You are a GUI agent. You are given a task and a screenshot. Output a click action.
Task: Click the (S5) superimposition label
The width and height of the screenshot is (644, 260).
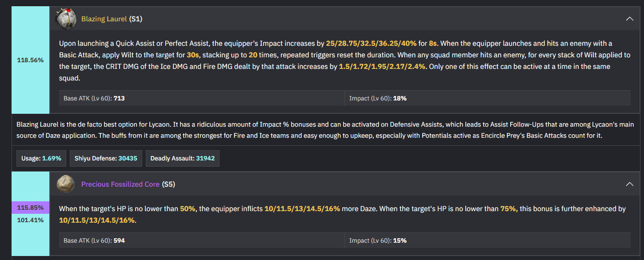(169, 184)
